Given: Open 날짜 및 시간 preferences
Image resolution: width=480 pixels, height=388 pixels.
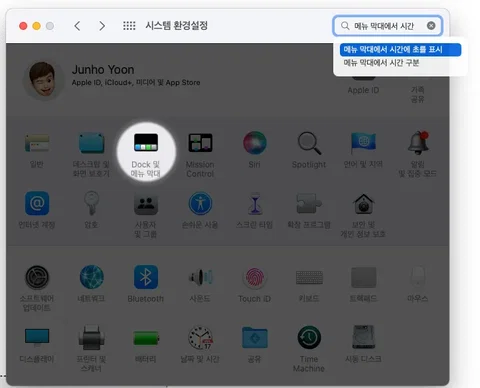Looking at the screenshot, I should [200, 345].
